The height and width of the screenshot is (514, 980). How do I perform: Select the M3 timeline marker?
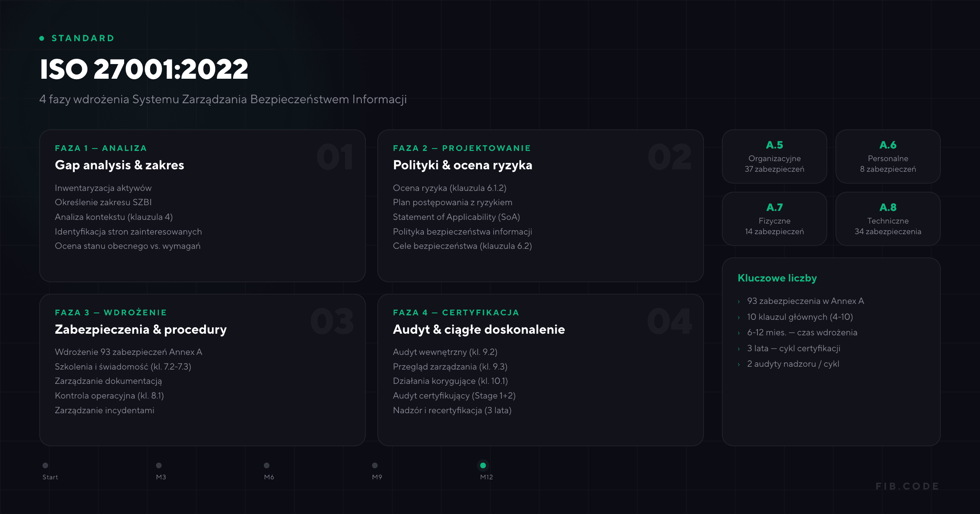tap(159, 465)
